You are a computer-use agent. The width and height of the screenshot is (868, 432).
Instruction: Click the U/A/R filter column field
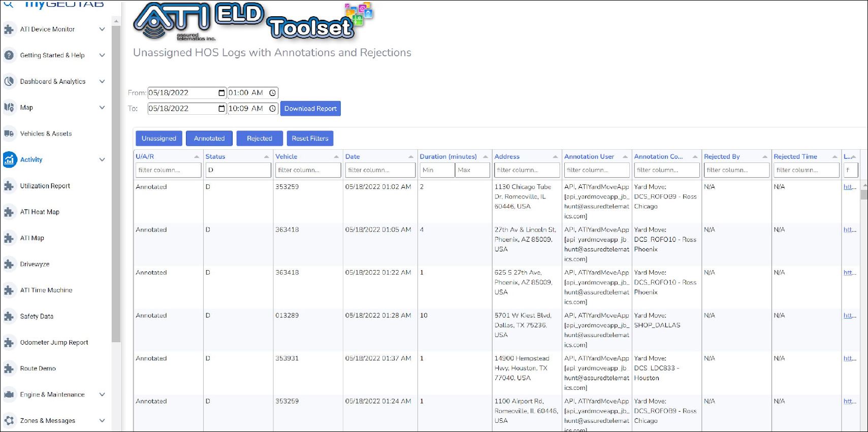coord(168,170)
